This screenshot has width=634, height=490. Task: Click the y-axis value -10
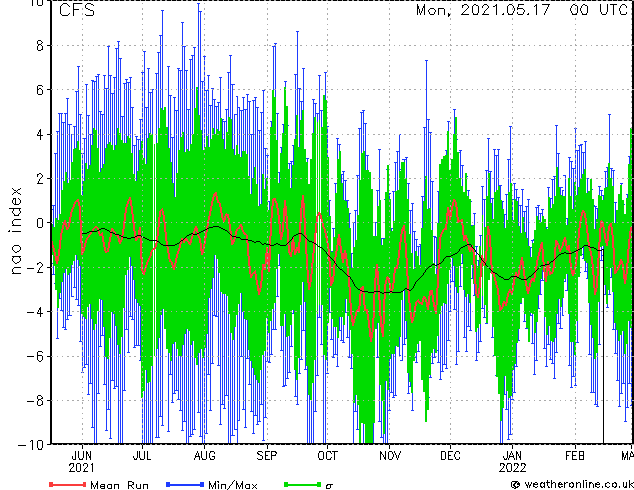click(31, 445)
